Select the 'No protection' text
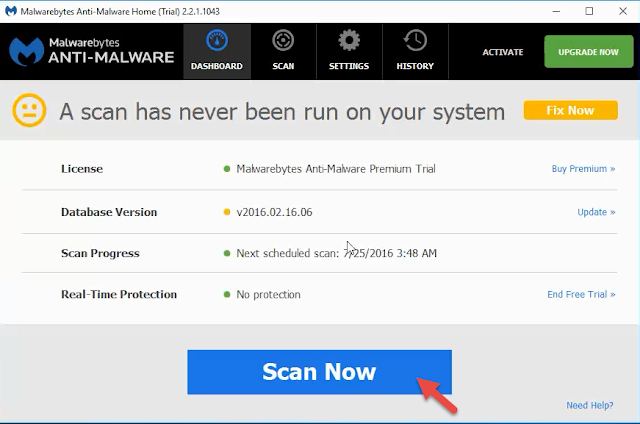Image resolution: width=640 pixels, height=424 pixels. click(268, 295)
